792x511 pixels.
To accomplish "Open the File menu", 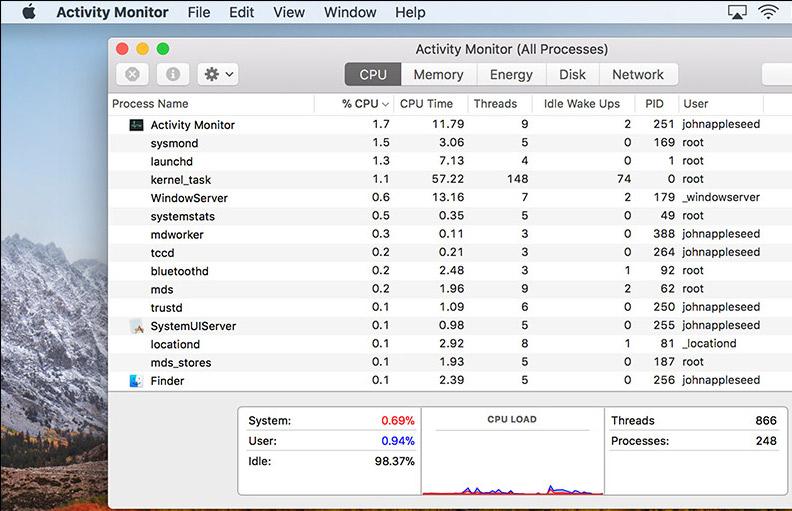I will (199, 12).
